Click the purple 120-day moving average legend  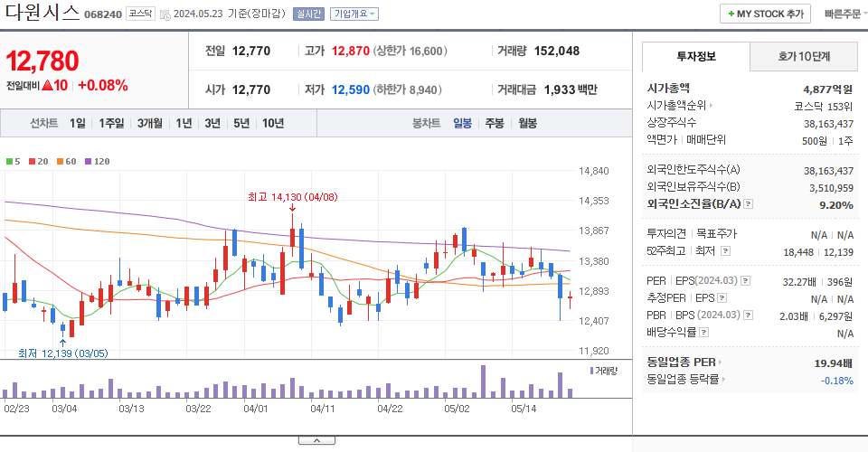[98, 162]
